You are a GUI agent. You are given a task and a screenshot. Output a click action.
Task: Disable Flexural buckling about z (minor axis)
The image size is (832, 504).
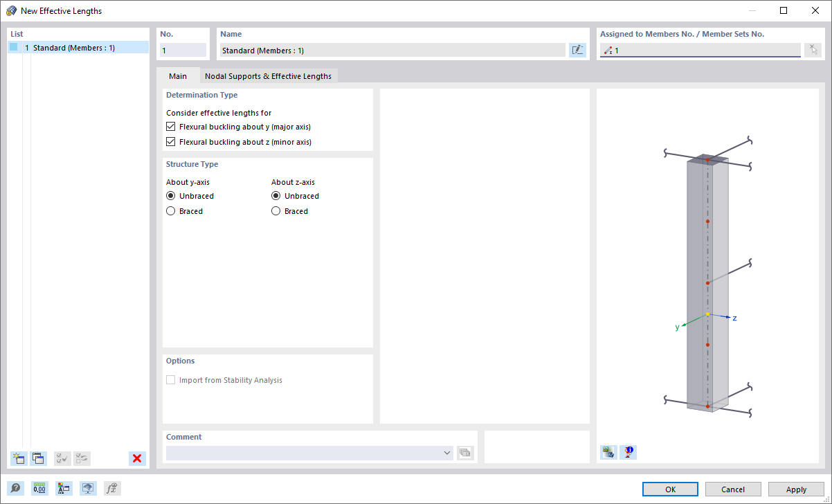point(170,141)
